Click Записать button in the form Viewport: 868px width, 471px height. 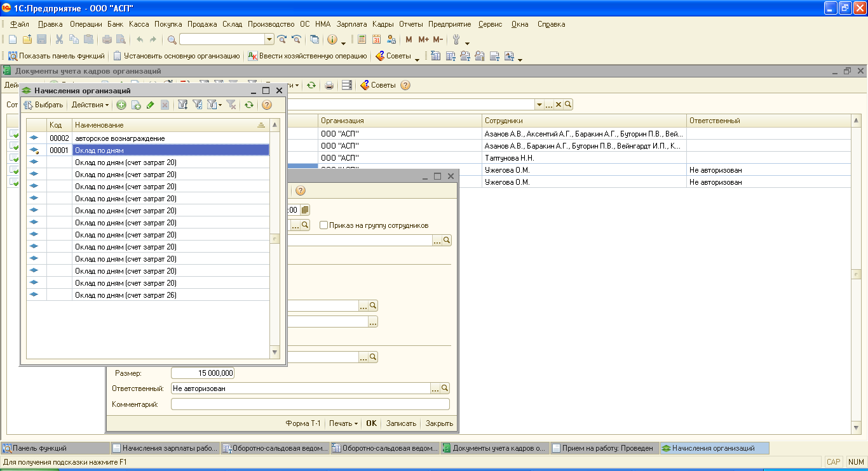401,423
